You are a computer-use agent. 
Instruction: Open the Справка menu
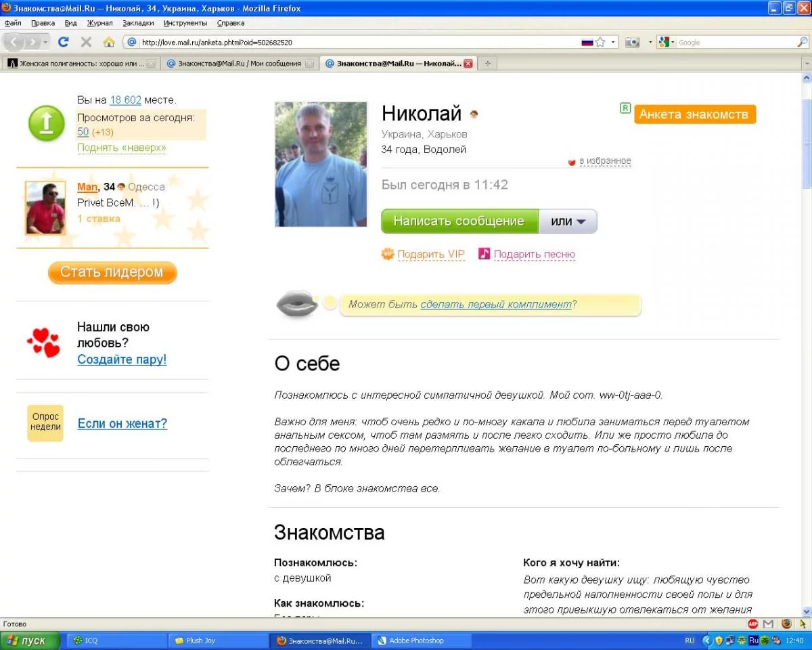[231, 22]
